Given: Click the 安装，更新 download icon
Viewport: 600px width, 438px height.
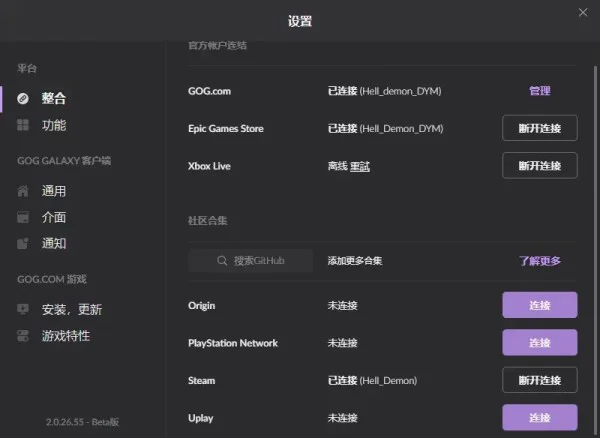Looking at the screenshot, I should [x=23, y=309].
